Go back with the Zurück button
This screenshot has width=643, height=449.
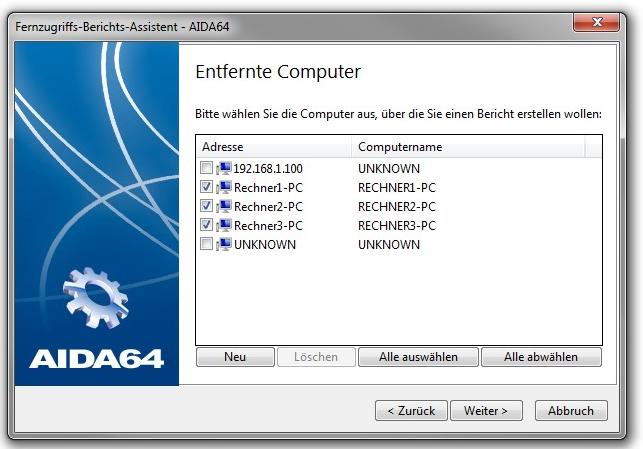(x=411, y=410)
